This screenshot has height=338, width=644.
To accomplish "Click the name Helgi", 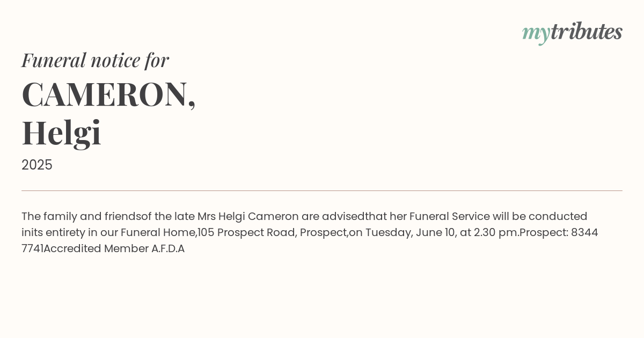I will tap(61, 133).
